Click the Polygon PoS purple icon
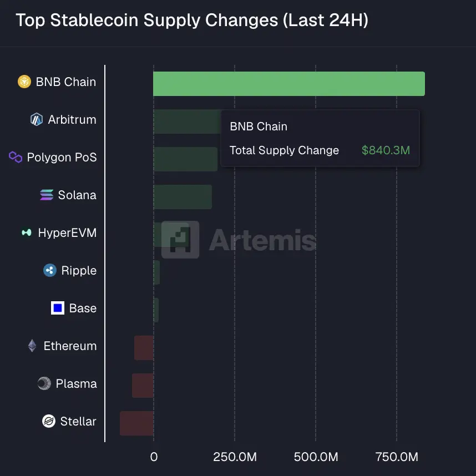The width and height of the screenshot is (476, 476). pos(16,157)
